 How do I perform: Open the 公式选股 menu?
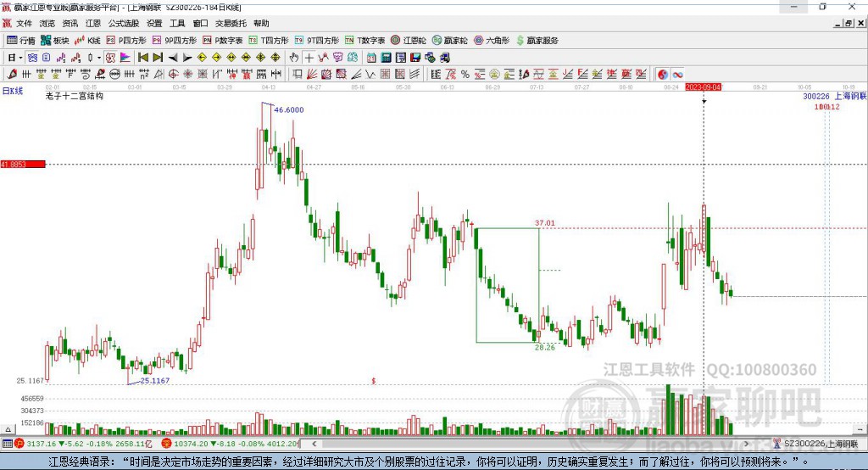click(124, 23)
